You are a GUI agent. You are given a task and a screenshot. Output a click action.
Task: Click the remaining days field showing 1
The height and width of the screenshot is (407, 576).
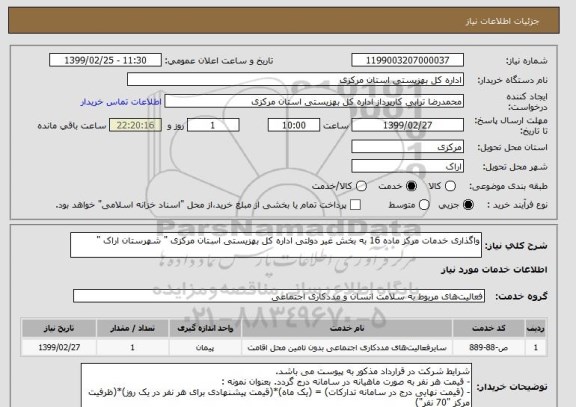click(x=213, y=125)
